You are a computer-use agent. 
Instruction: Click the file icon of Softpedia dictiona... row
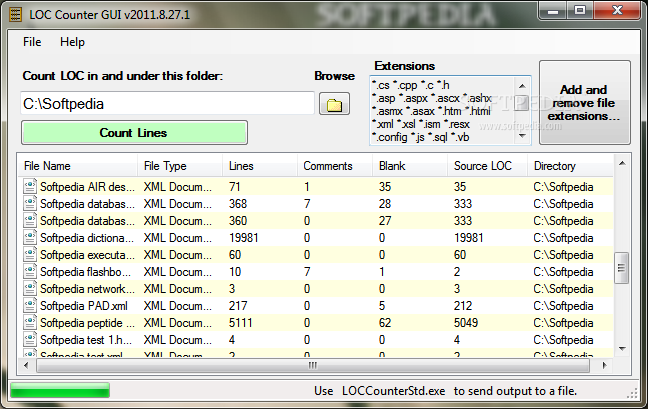[x=30, y=238]
